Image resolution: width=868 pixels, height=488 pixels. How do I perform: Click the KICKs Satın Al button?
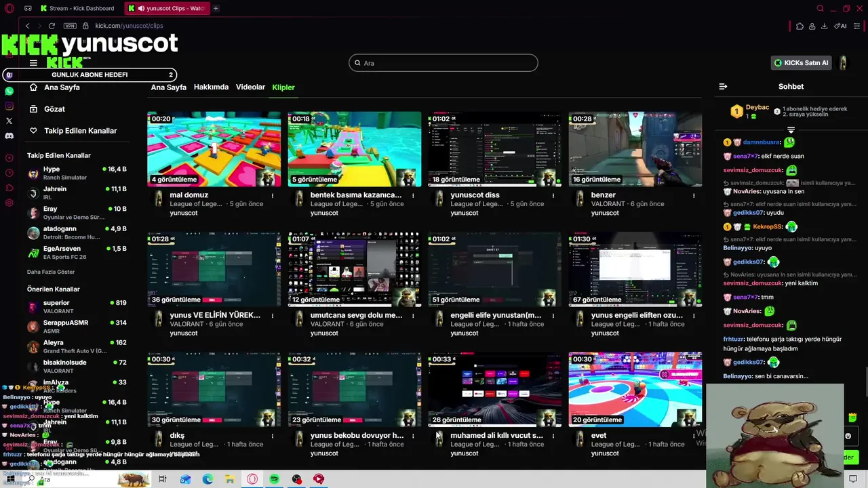point(802,63)
